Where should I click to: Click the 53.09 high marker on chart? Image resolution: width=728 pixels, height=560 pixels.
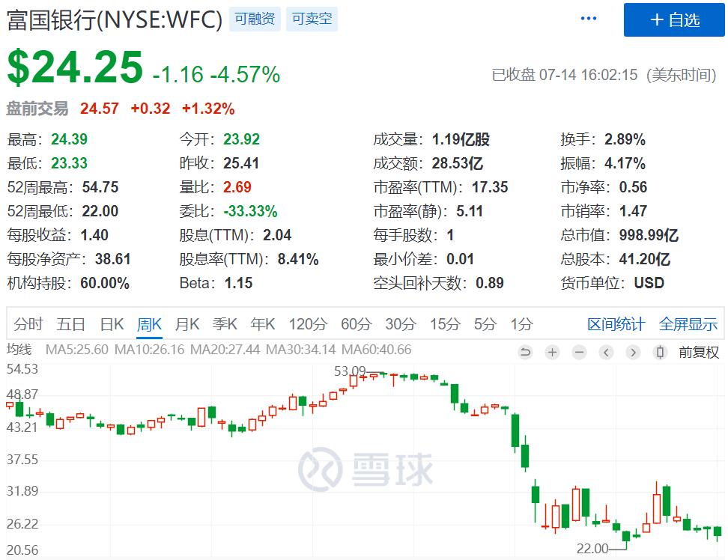coord(350,371)
